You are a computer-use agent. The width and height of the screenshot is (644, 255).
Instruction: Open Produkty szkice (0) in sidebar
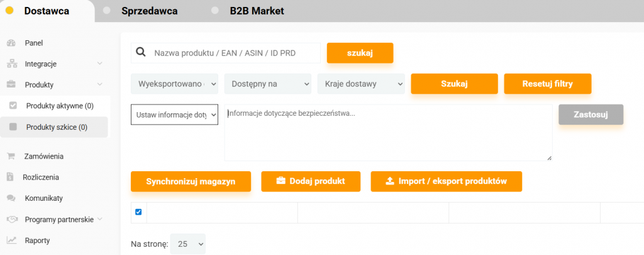tap(56, 127)
